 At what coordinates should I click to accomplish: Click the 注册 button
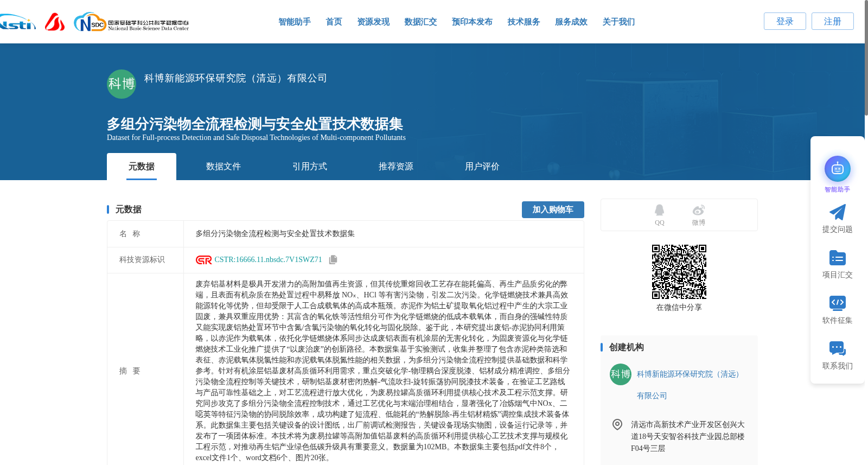coord(833,21)
